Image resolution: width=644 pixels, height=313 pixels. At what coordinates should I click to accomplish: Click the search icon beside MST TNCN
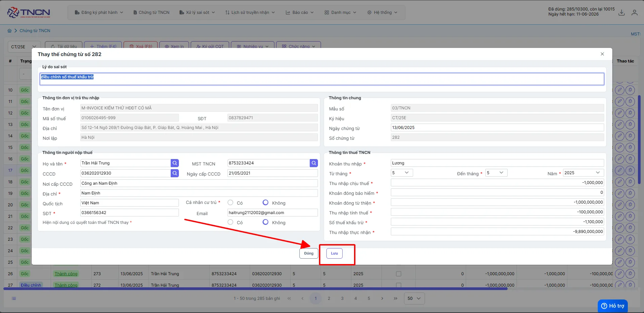coord(314,163)
